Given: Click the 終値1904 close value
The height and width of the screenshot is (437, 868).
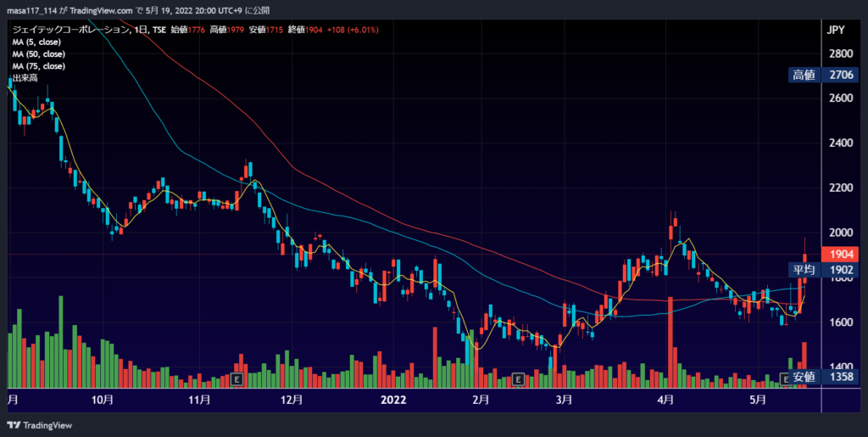Looking at the screenshot, I should [x=304, y=31].
